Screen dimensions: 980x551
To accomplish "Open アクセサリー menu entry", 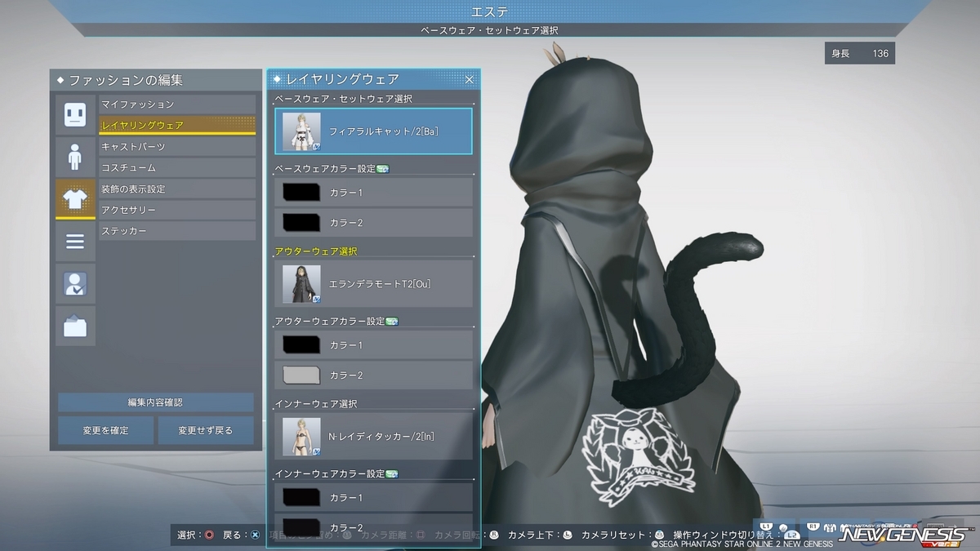I will [x=177, y=211].
